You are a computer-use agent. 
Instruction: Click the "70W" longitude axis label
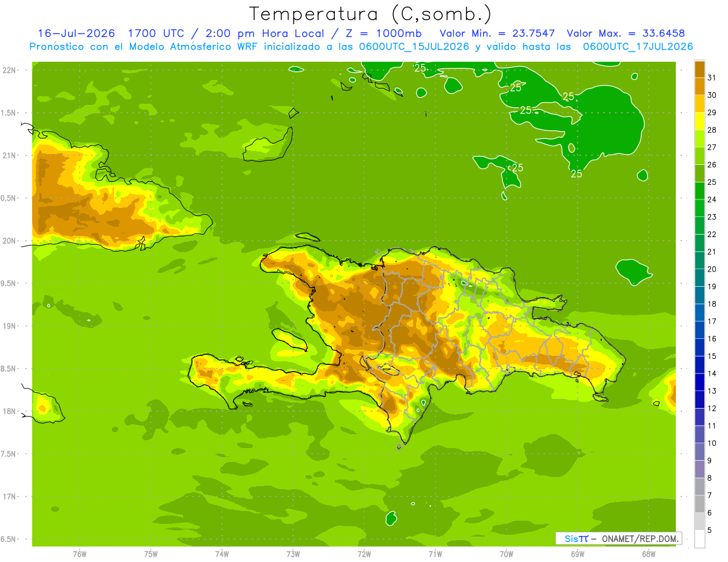507,554
